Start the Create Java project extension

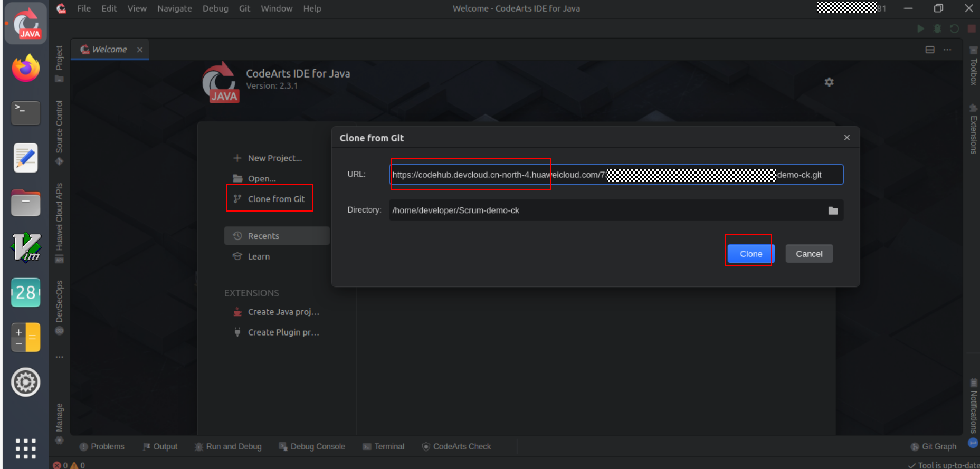point(277,312)
